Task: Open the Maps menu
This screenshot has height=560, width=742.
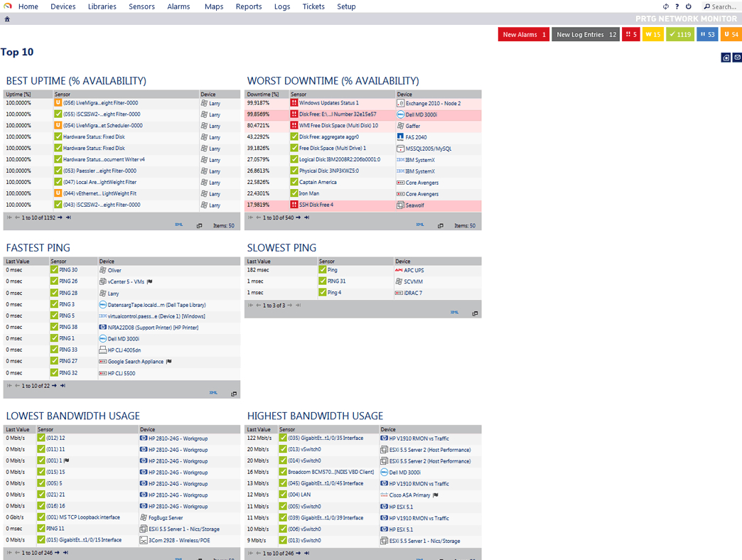Action: tap(214, 6)
